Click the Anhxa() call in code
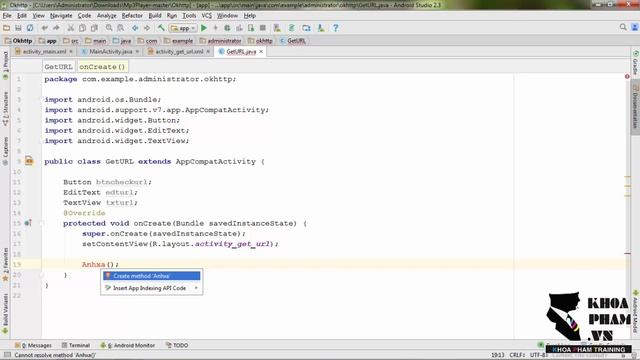The width and height of the screenshot is (640, 360). 100,264
